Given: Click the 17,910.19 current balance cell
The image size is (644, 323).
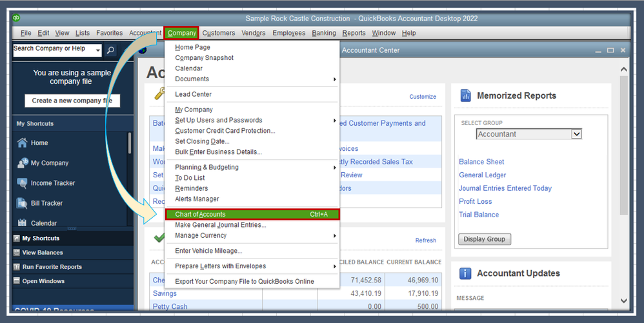Looking at the screenshot, I should [x=414, y=293].
